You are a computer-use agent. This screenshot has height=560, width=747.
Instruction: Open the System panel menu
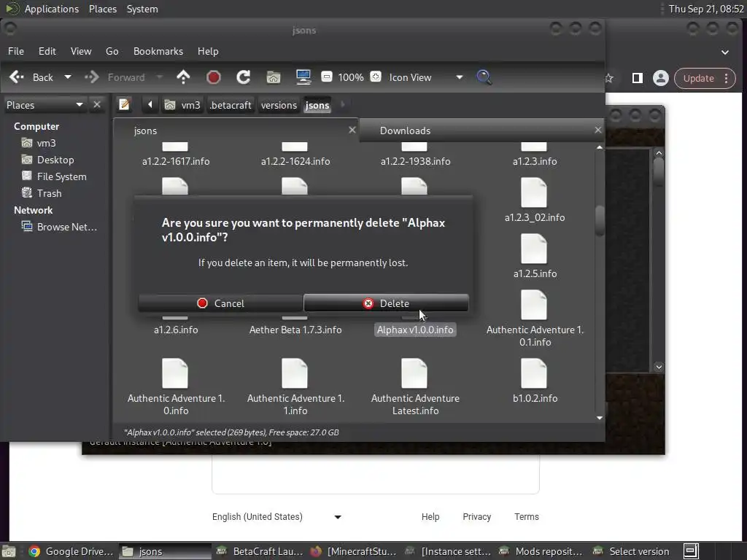coord(142,9)
